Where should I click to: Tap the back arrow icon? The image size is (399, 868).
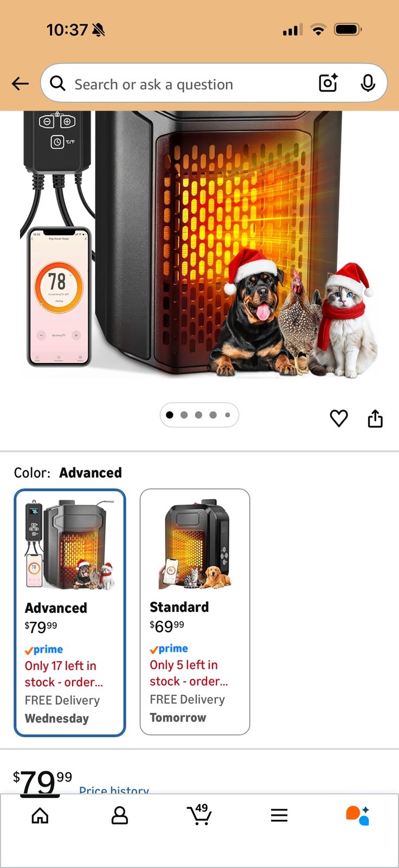coord(20,84)
